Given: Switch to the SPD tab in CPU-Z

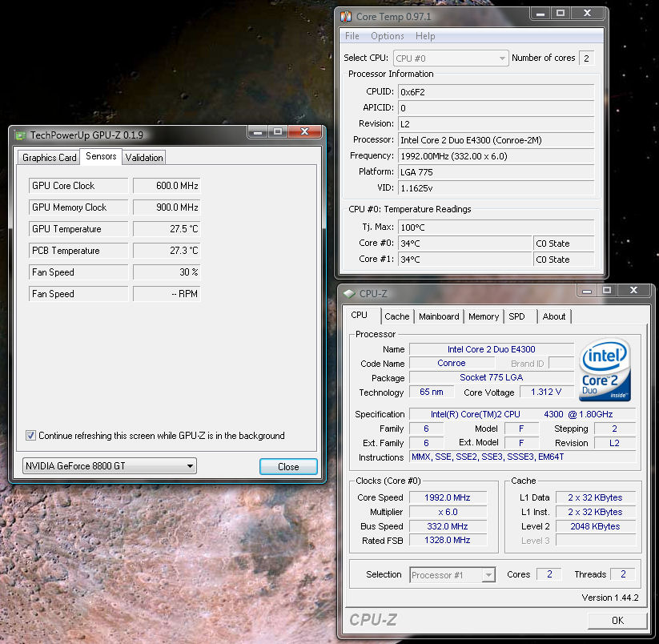Looking at the screenshot, I should point(517,316).
